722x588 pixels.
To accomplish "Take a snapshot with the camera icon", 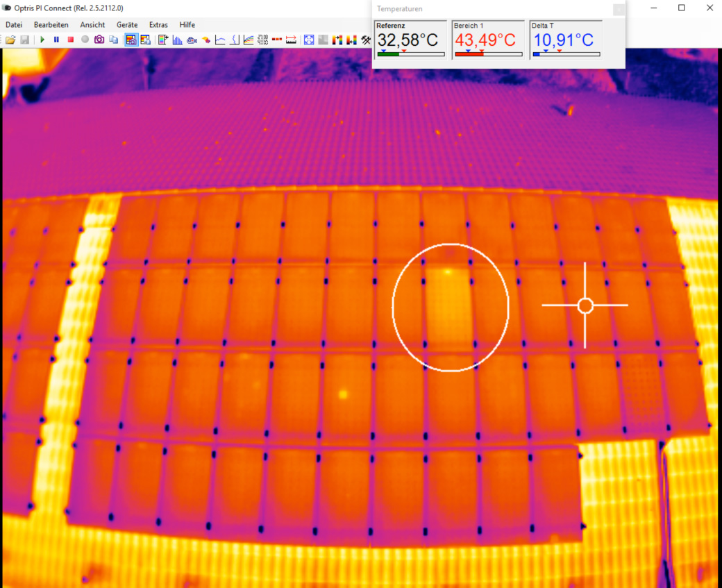I will pyautogui.click(x=99, y=40).
